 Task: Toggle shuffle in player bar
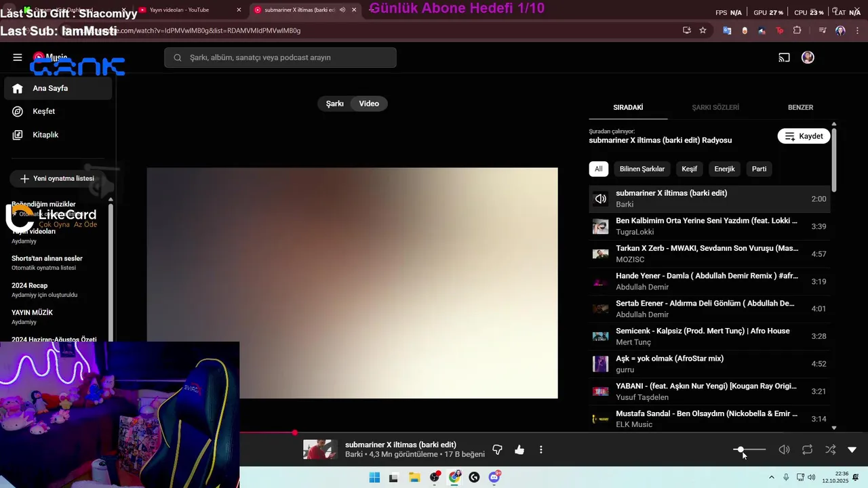pyautogui.click(x=830, y=450)
